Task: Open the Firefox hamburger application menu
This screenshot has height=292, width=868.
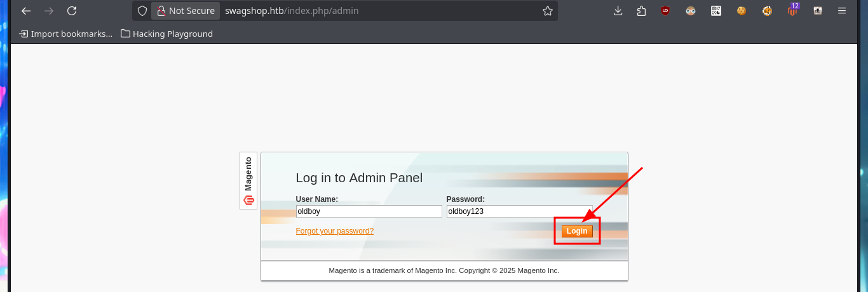Action: [842, 11]
